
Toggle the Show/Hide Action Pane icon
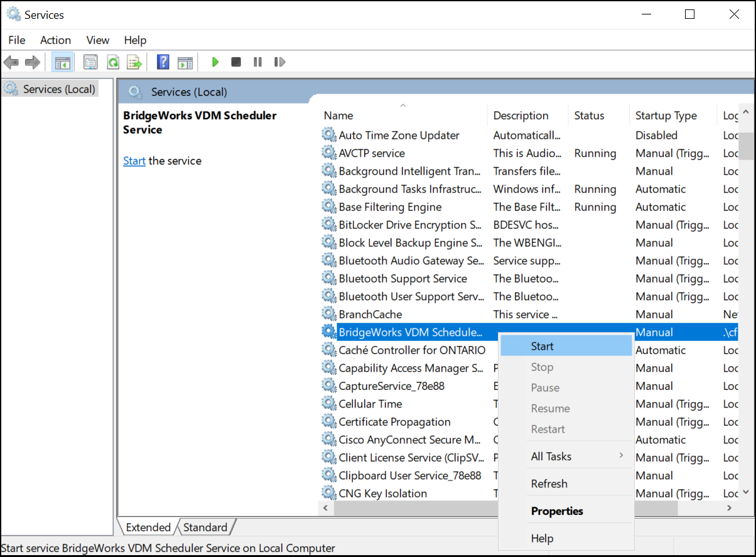(x=185, y=62)
